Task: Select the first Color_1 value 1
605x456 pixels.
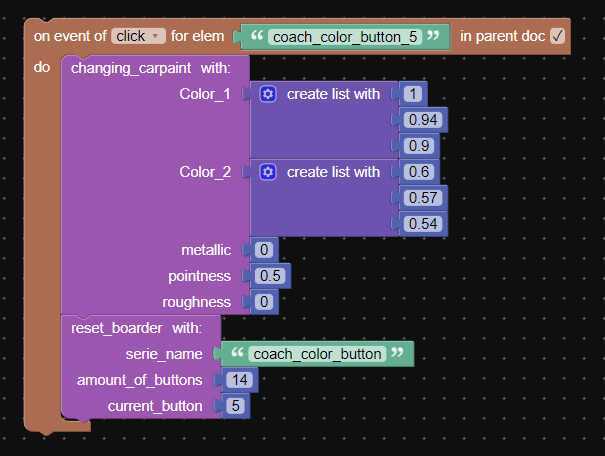Action: pos(413,94)
